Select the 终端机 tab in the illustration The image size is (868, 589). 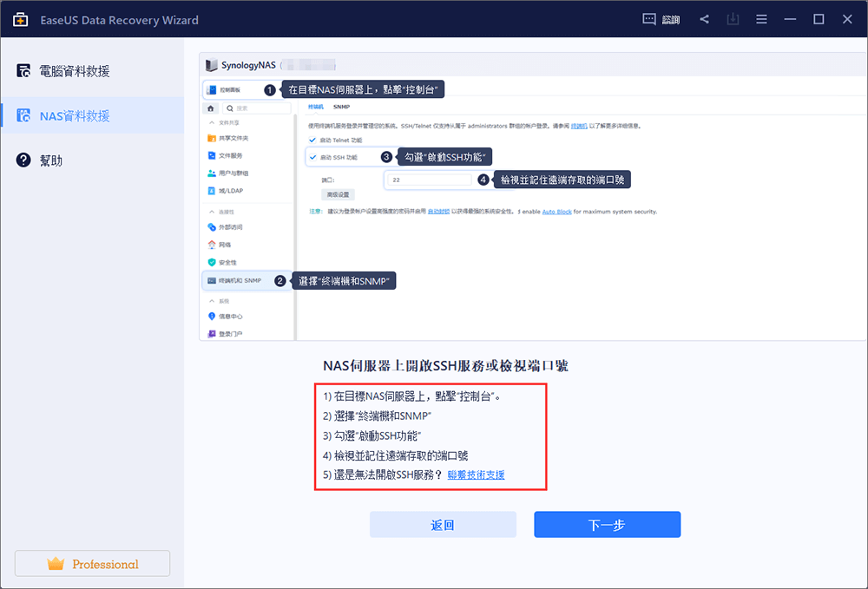[316, 107]
